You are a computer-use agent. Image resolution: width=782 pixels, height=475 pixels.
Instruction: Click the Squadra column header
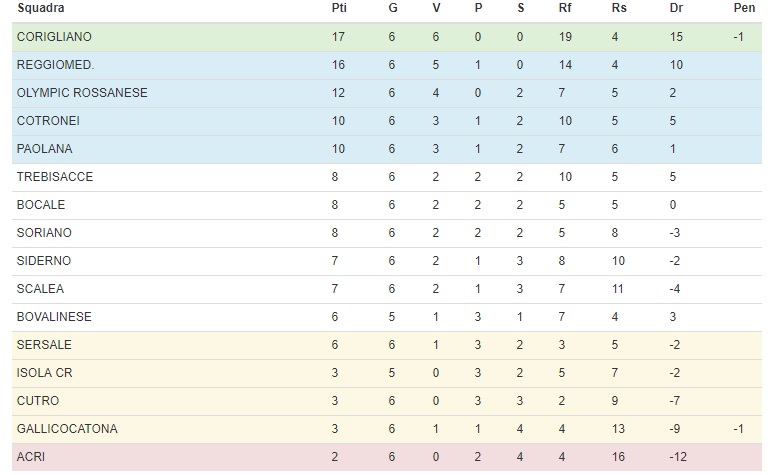(x=41, y=8)
